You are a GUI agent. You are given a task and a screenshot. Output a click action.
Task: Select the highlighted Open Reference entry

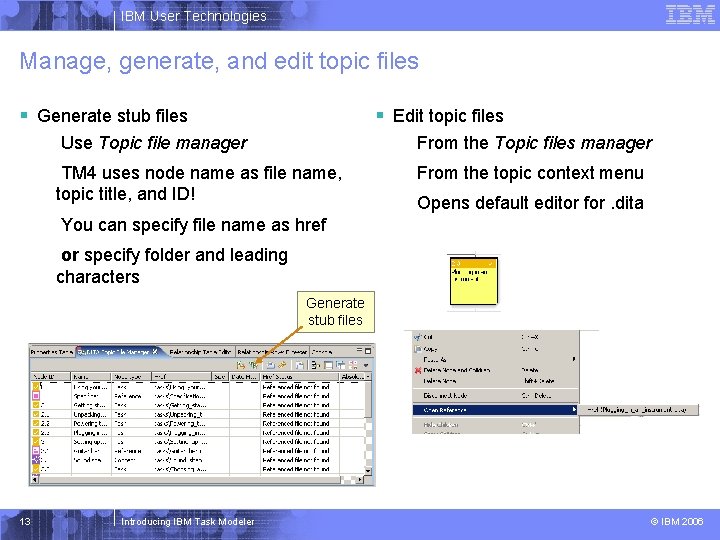[495, 410]
